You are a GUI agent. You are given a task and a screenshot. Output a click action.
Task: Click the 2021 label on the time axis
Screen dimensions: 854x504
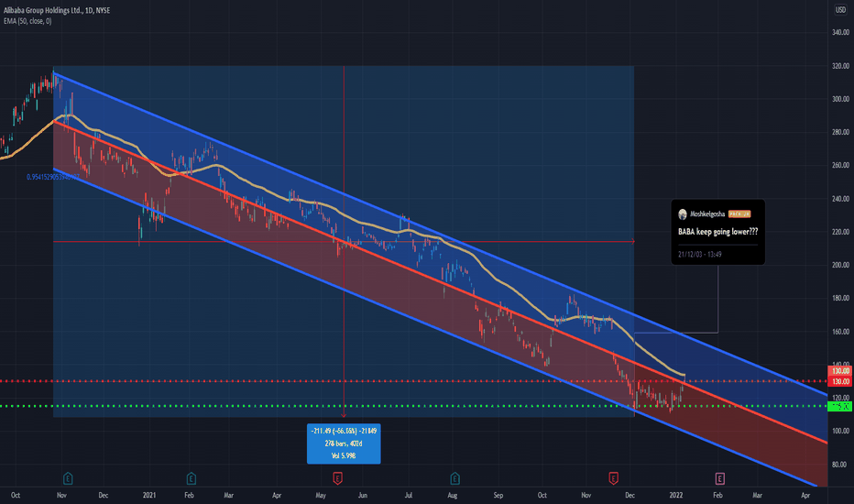point(149,495)
